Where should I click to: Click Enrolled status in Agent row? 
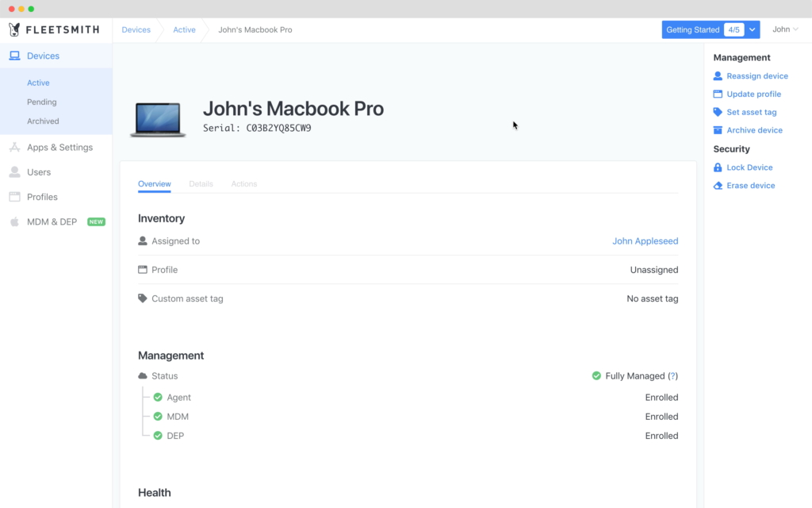pyautogui.click(x=661, y=398)
